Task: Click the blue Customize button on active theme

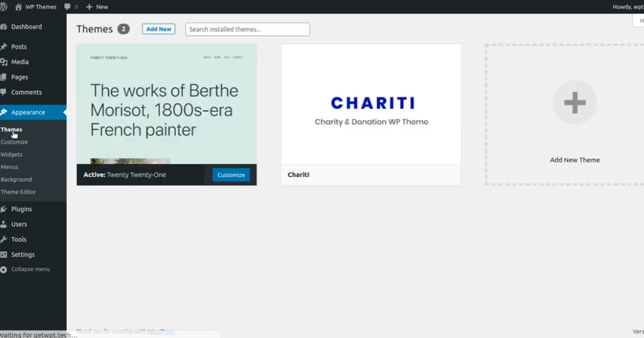Action: point(231,175)
